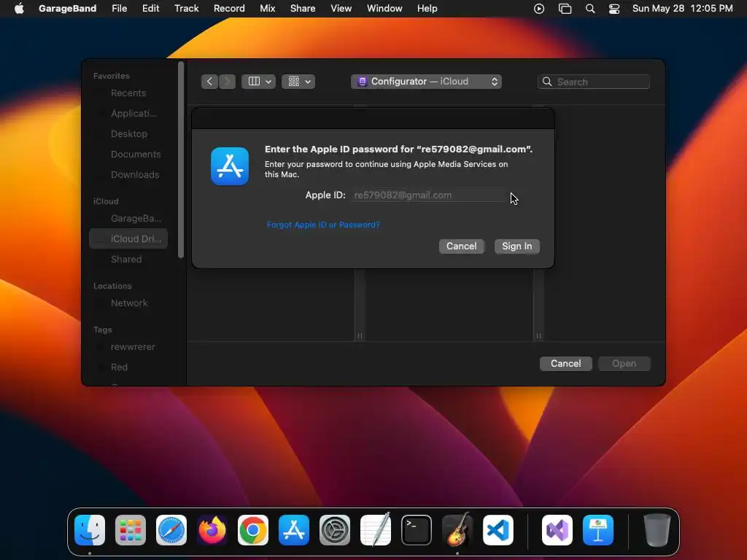Click the Apple ID text field

click(427, 195)
